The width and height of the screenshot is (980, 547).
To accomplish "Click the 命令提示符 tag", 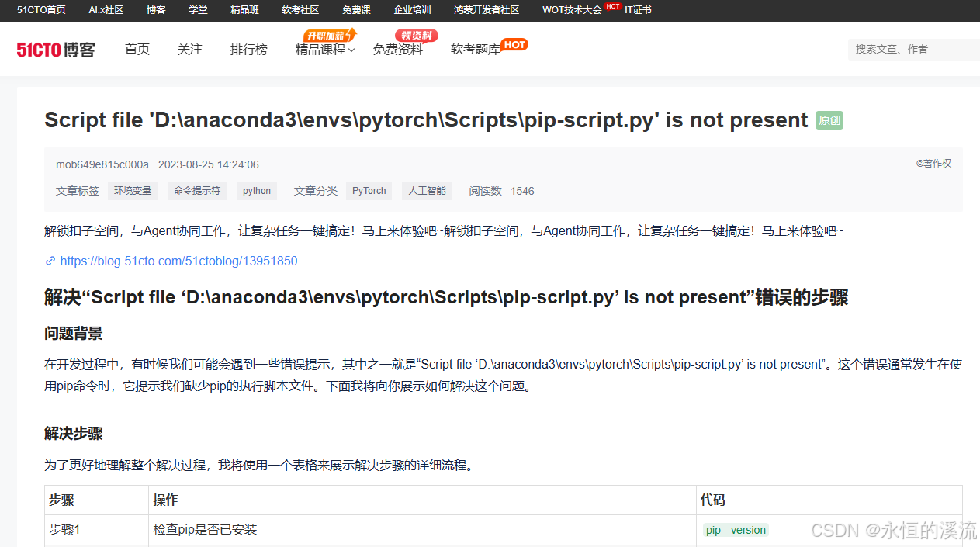I will [197, 191].
